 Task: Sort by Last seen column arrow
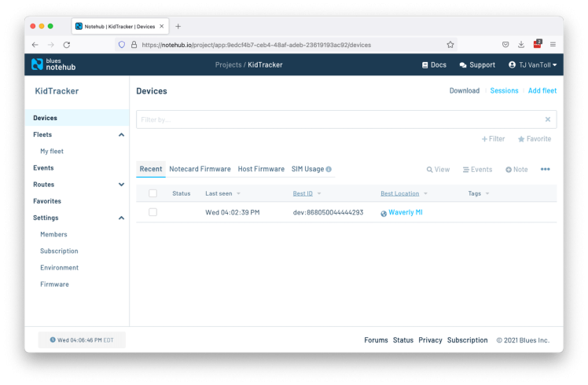238,194
